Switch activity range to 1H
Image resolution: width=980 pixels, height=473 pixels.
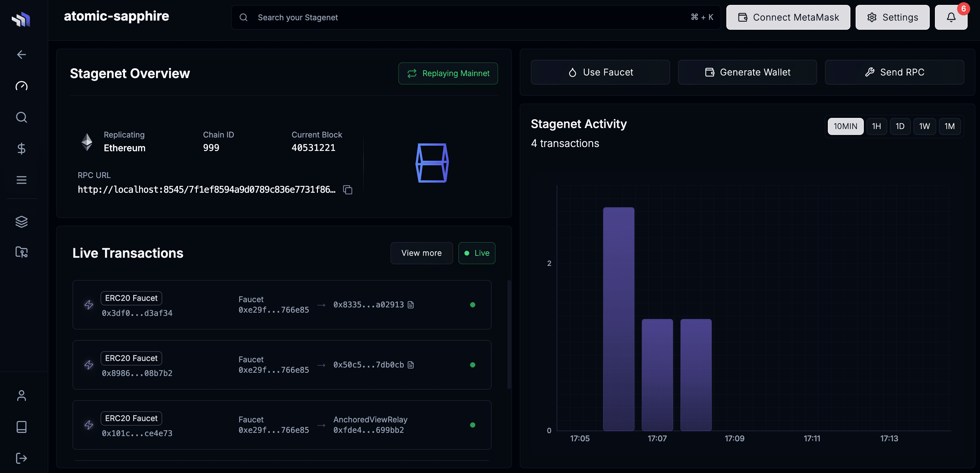click(876, 126)
